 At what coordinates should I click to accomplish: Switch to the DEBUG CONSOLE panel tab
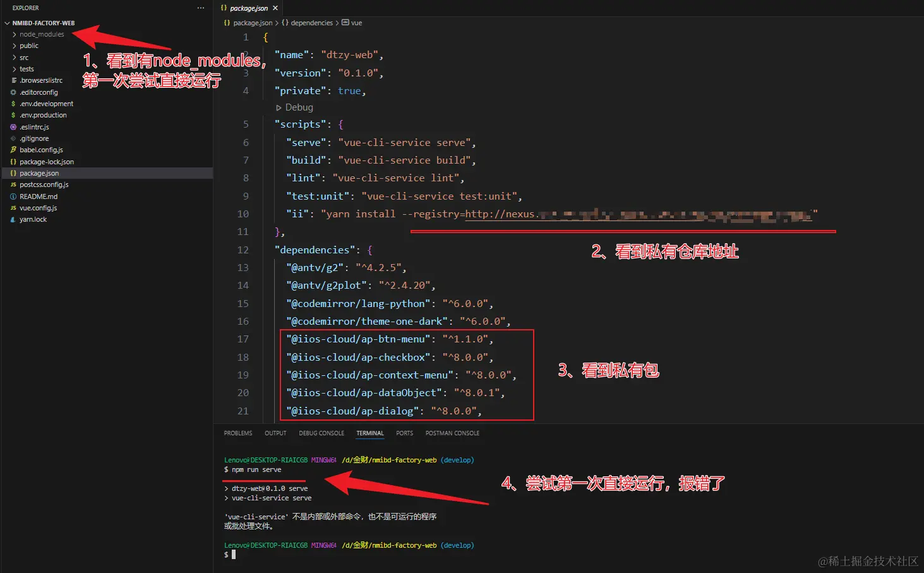tap(321, 433)
